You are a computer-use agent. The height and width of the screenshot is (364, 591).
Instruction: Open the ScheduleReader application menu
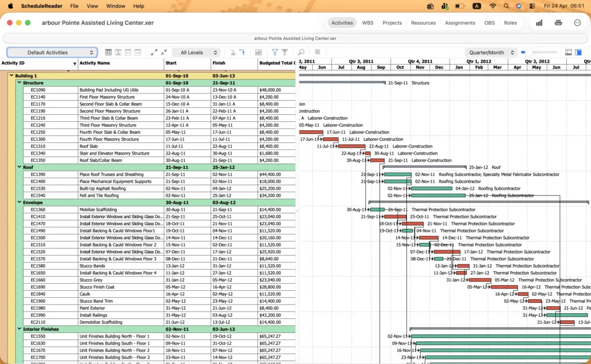pos(42,6)
